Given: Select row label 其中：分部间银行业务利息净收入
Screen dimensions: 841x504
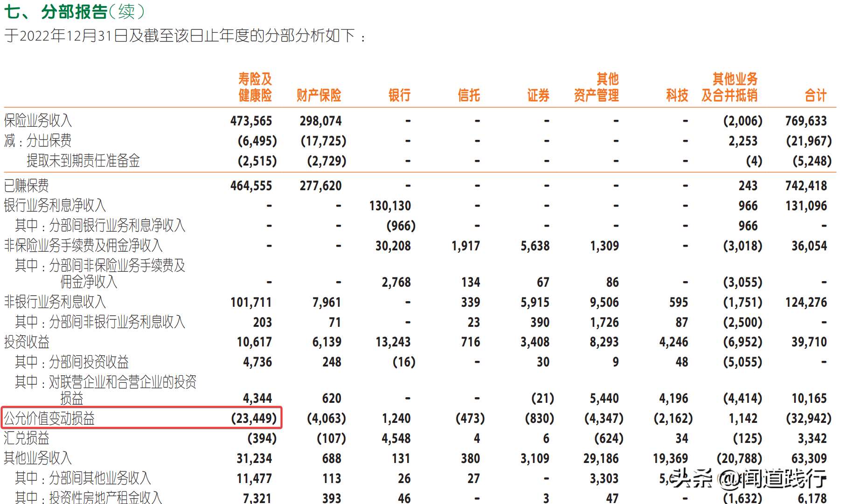Looking at the screenshot, I should click(x=100, y=225).
